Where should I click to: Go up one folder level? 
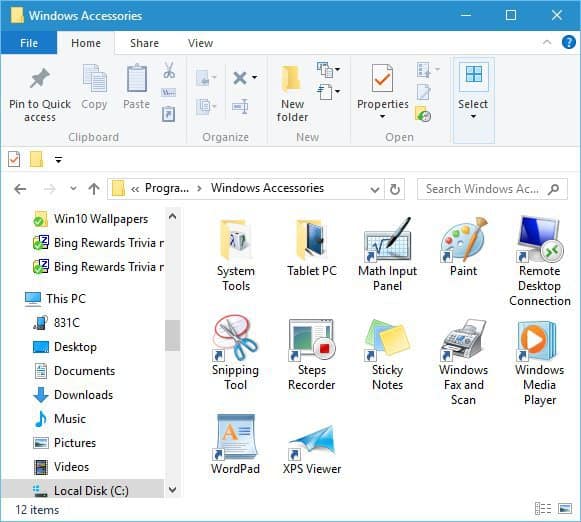coord(94,189)
